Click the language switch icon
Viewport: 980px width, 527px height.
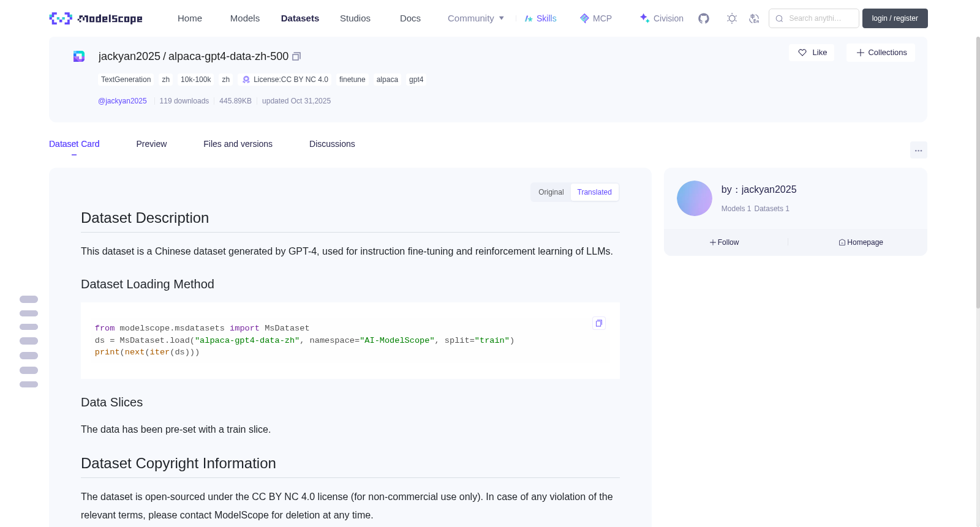coord(754,18)
